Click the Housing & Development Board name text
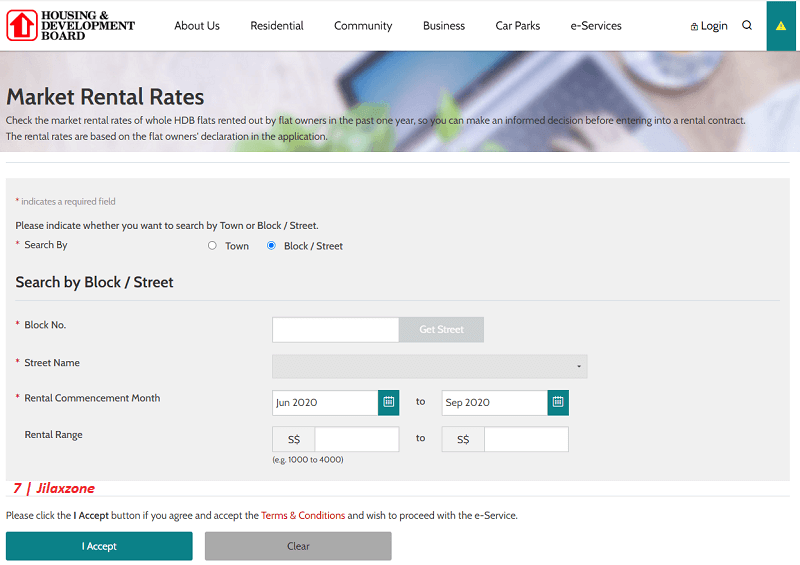800x565 pixels. click(x=88, y=26)
